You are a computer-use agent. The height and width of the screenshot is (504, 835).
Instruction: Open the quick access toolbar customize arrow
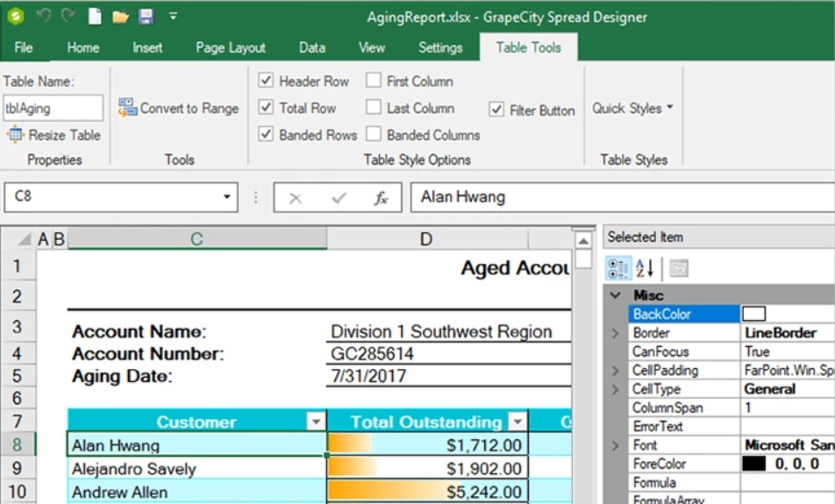click(173, 17)
